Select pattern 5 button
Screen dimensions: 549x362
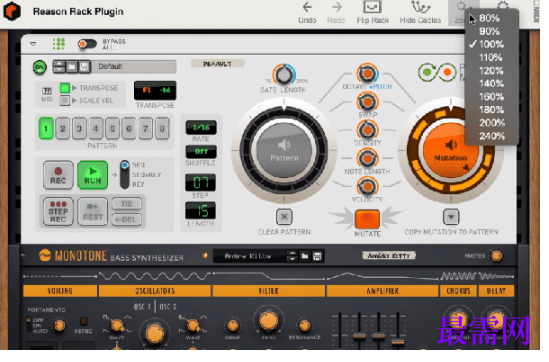(x=112, y=129)
